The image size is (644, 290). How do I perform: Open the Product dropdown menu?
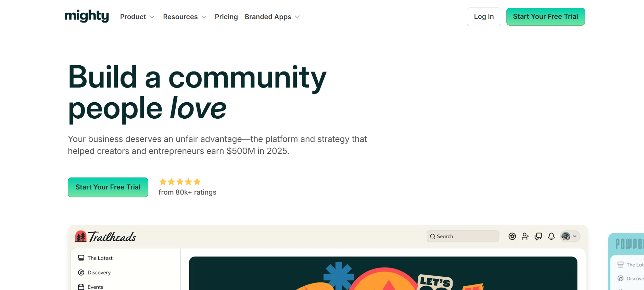click(x=137, y=17)
